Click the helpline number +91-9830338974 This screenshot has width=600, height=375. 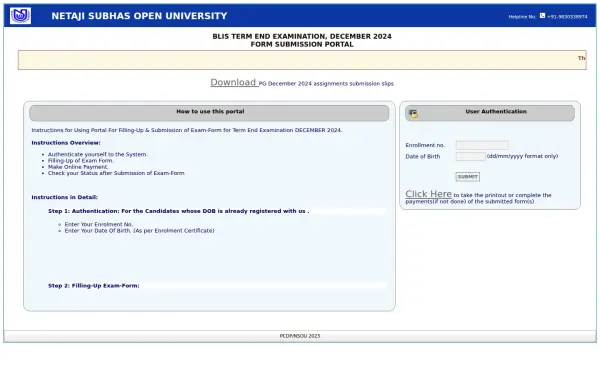pos(567,17)
